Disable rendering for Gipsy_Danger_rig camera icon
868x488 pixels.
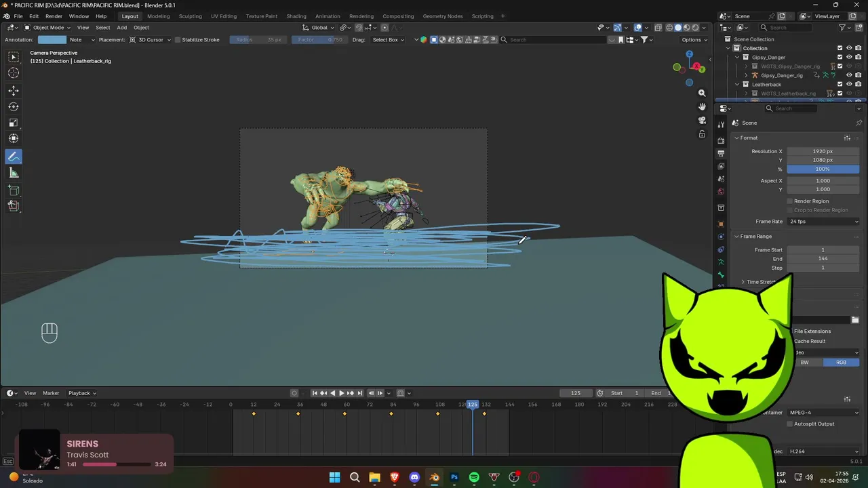[x=858, y=75]
